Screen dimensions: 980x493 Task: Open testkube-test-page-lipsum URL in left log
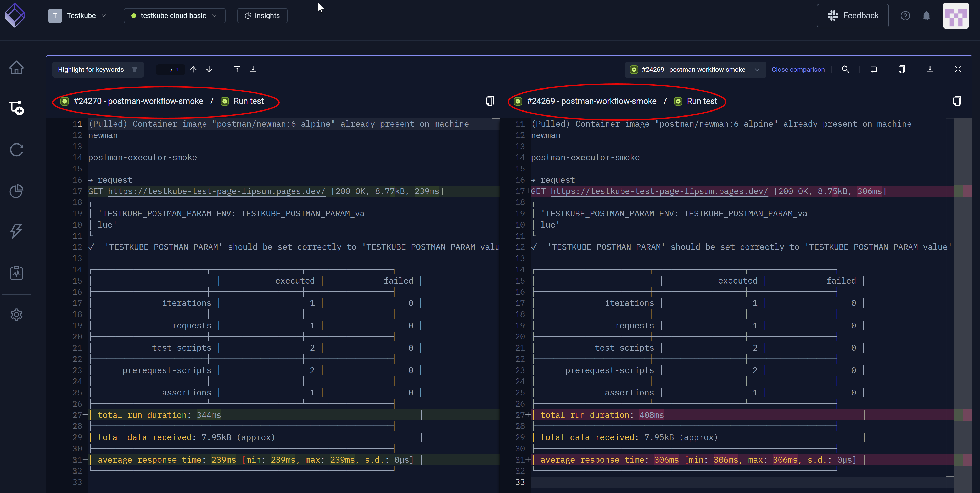pos(216,191)
